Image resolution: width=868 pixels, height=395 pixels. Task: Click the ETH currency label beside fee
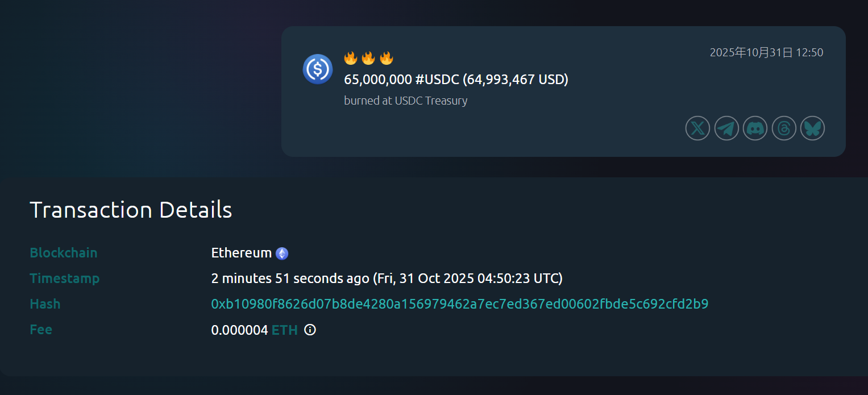(x=285, y=330)
